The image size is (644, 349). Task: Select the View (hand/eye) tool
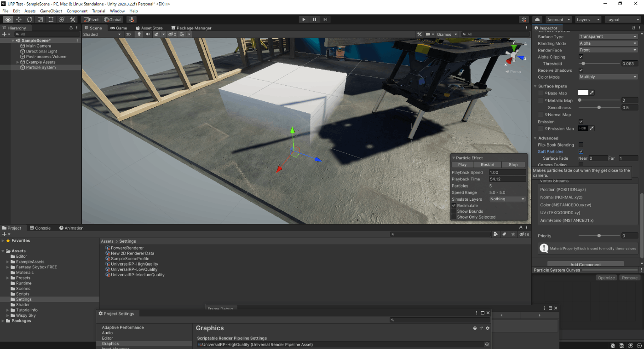pyautogui.click(x=8, y=20)
